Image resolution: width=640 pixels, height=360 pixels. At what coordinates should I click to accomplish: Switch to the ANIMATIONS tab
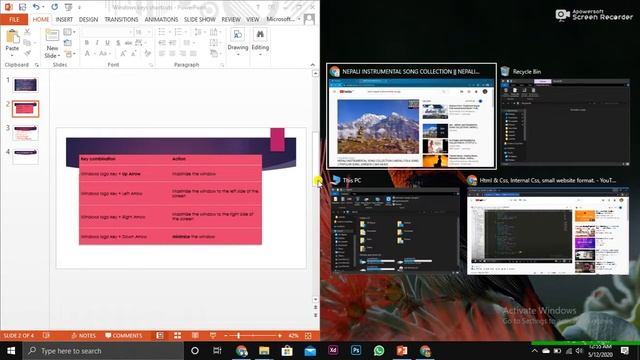tap(161, 19)
